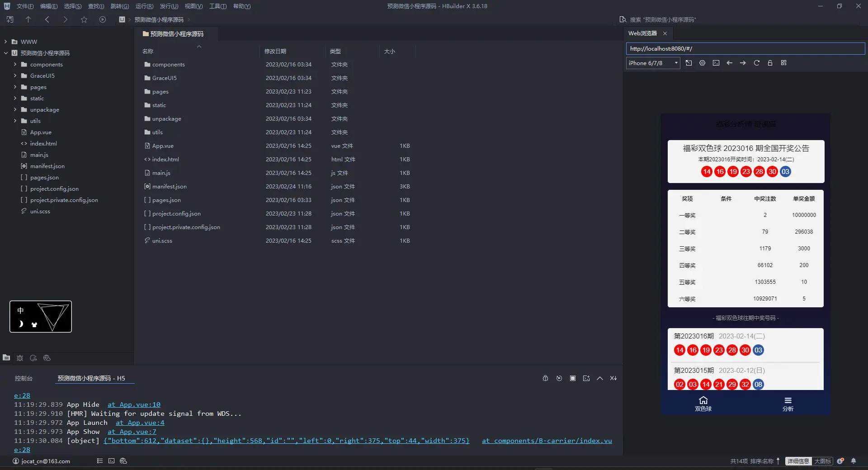Viewport: 868px width, 470px height.
Task: Click the console new-terminal export icon
Action: click(586, 378)
